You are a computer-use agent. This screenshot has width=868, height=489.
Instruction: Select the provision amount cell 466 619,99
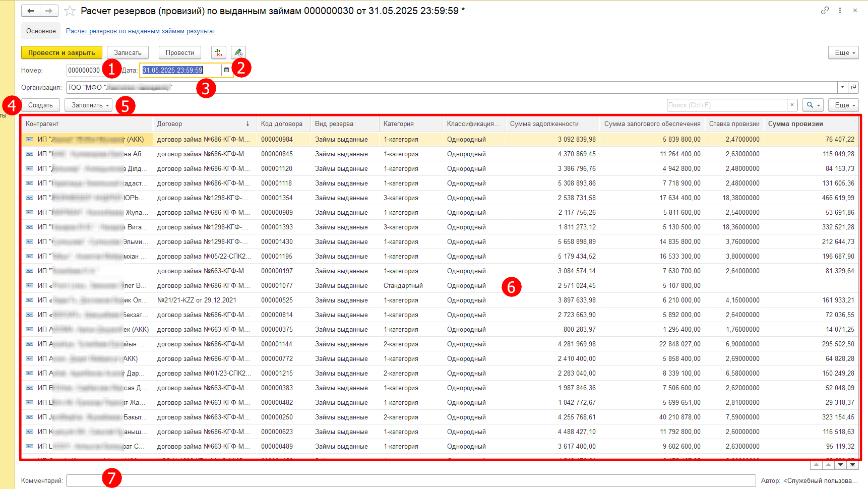point(811,198)
